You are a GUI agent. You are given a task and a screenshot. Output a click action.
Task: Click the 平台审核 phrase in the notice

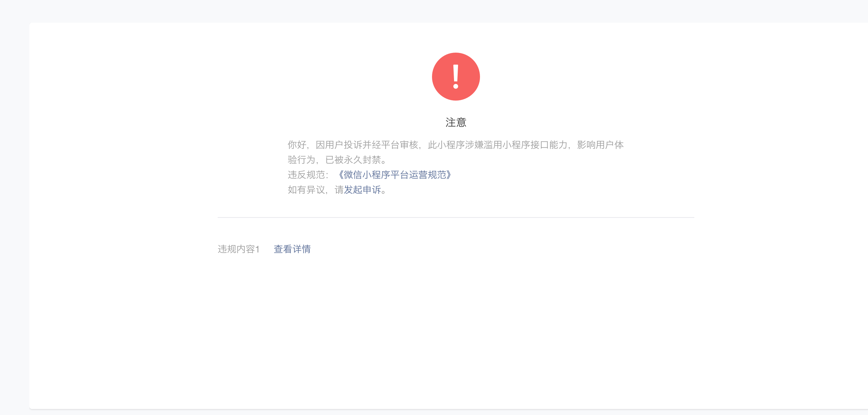[399, 145]
